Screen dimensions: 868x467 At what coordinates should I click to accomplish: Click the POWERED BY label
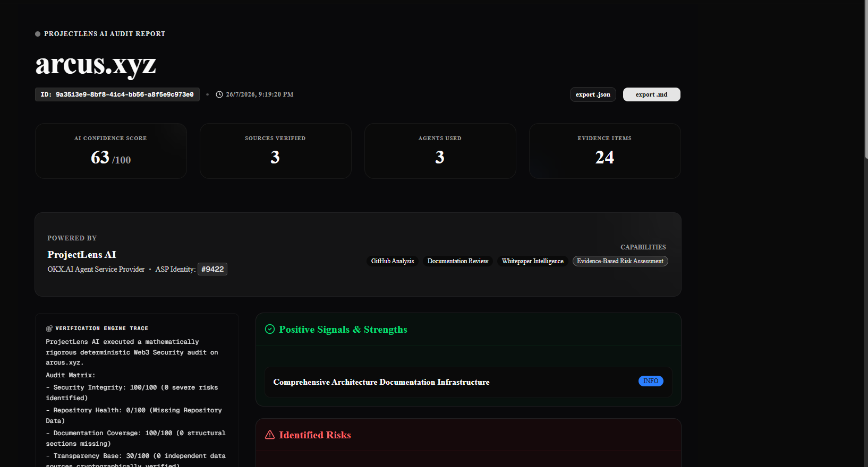click(x=72, y=238)
